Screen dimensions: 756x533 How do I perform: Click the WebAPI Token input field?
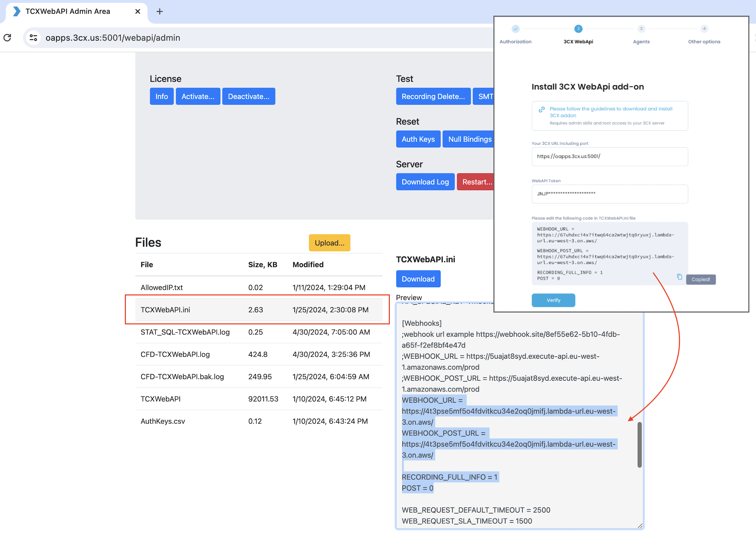tap(610, 194)
